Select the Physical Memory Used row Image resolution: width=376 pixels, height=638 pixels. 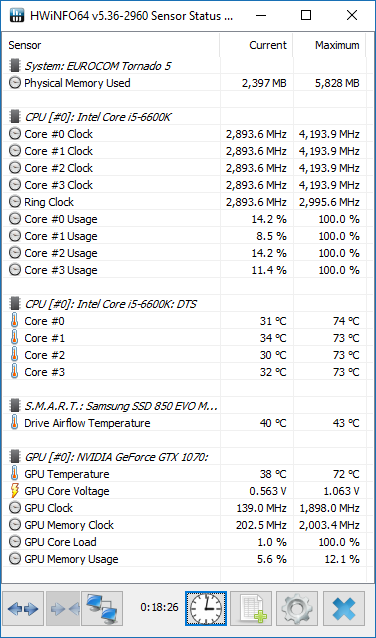(184, 83)
